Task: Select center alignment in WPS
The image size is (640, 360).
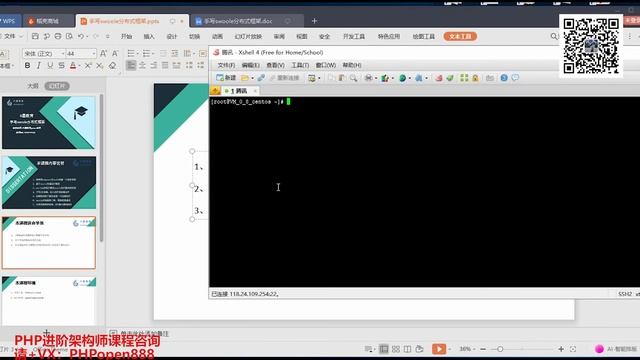Action: [x=142, y=65]
